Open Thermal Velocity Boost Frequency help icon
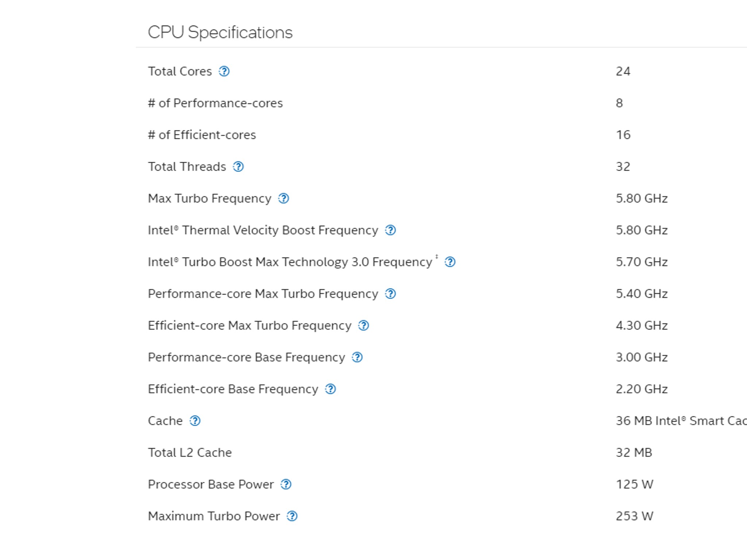This screenshot has width=747, height=560. coord(390,230)
